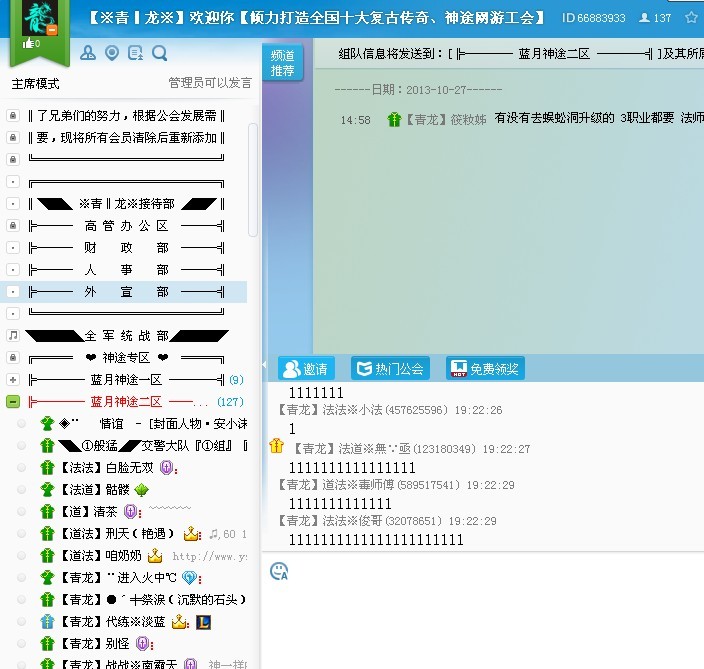This screenshot has width=704, height=669.
Task: Click the favorite star icon
Action: click(x=691, y=18)
